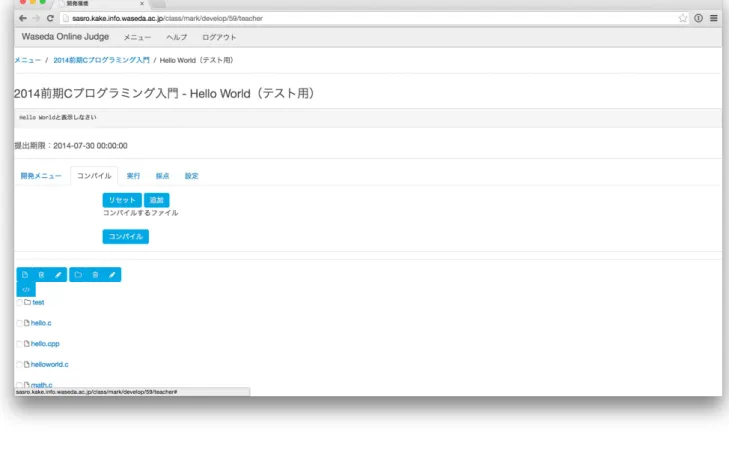Open ヘルプ in the top navbar
Screen dimensions: 729x471
pyautogui.click(x=177, y=37)
